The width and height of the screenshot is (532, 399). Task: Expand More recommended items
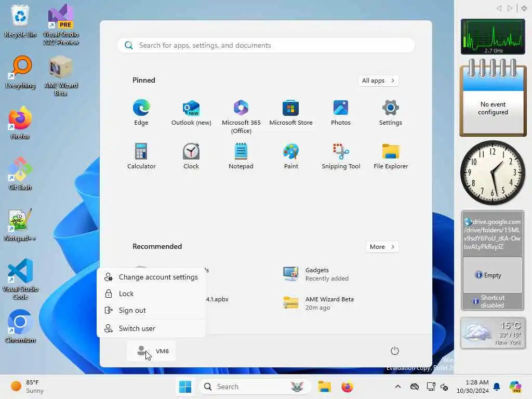(382, 247)
